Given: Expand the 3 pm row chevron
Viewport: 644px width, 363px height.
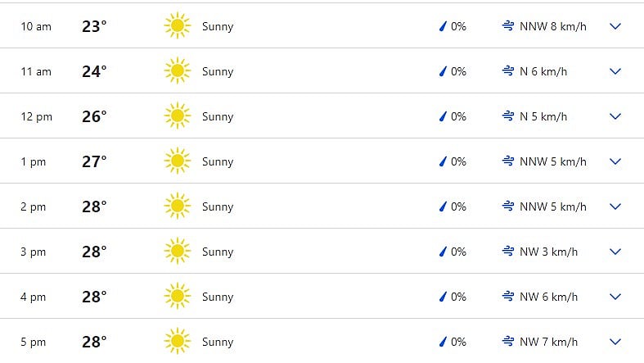Looking at the screenshot, I should pos(615,252).
